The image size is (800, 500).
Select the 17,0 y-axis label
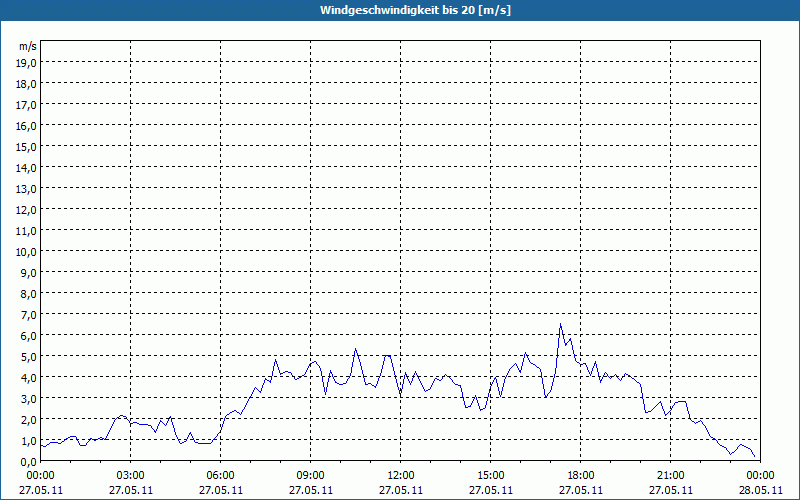28,105
